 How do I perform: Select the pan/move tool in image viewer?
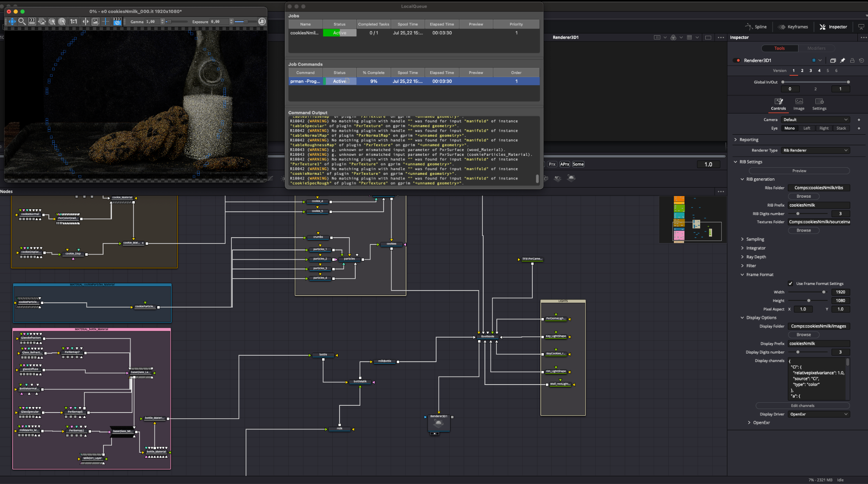click(12, 21)
